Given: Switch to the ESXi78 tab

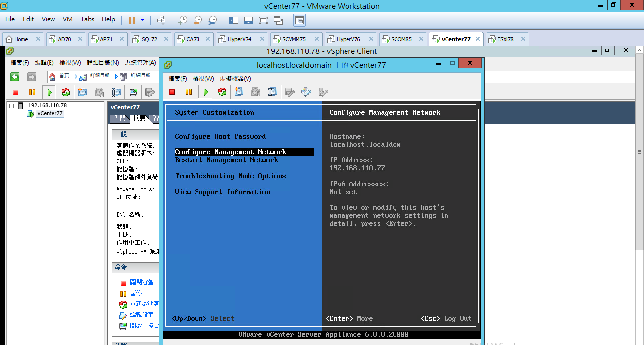Looking at the screenshot, I should [x=506, y=39].
